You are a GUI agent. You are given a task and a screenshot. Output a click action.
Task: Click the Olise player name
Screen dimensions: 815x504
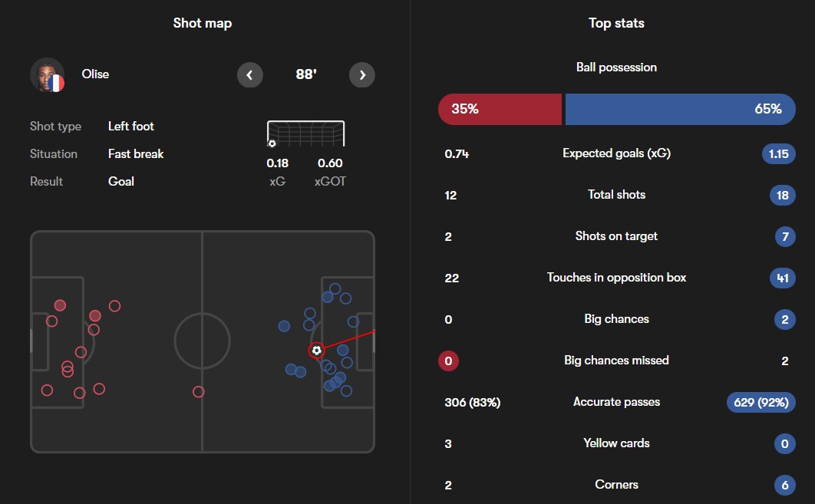(95, 74)
